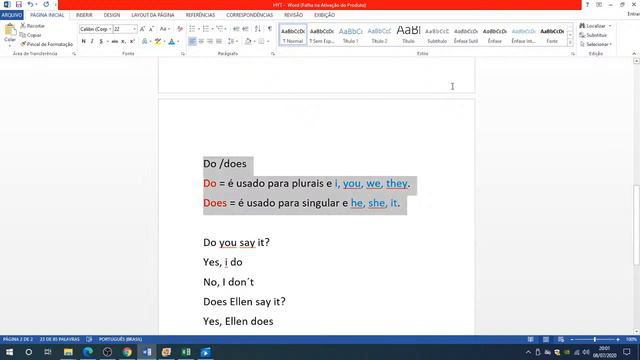Open the Selecionar dropdown
Screen dimensions: 640x360
coord(611,44)
